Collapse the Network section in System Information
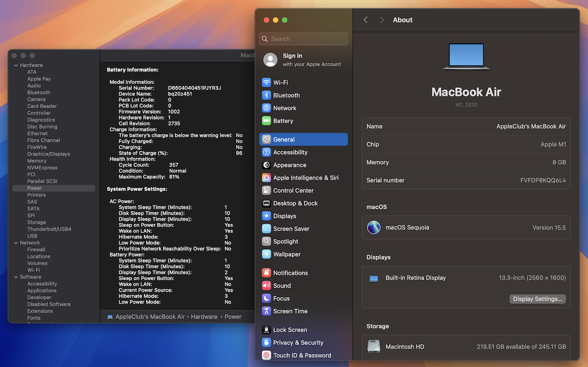This screenshot has width=588, height=367. 16,243
